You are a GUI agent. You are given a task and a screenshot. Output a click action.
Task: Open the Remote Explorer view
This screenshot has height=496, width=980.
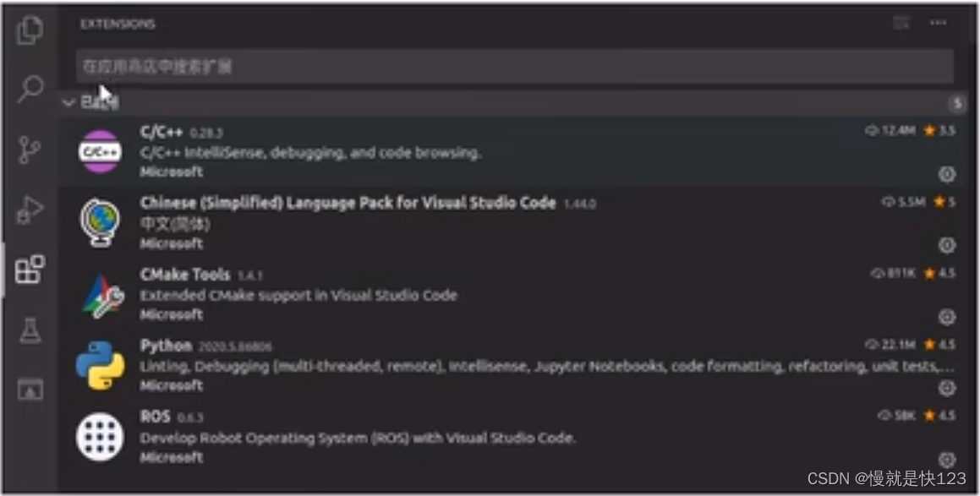click(29, 388)
